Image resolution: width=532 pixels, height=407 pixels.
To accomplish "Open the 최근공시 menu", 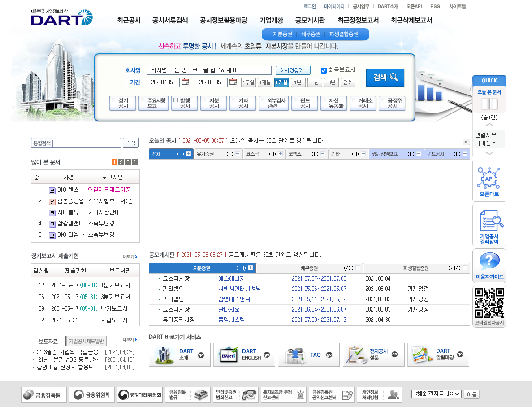I will coord(129,20).
